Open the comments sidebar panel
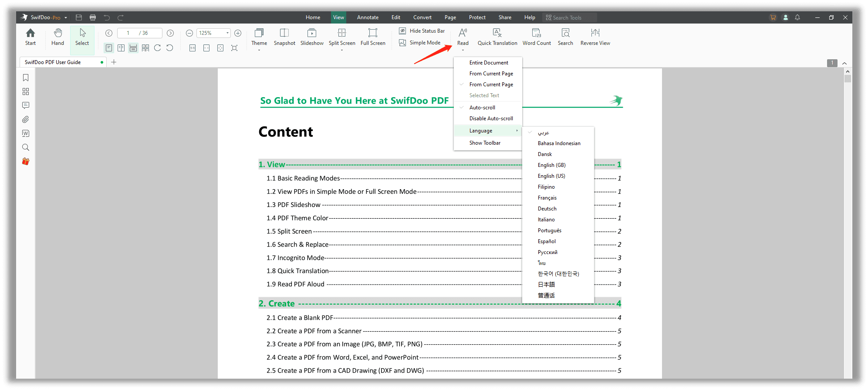Image resolution: width=868 pixels, height=390 pixels. [26, 105]
